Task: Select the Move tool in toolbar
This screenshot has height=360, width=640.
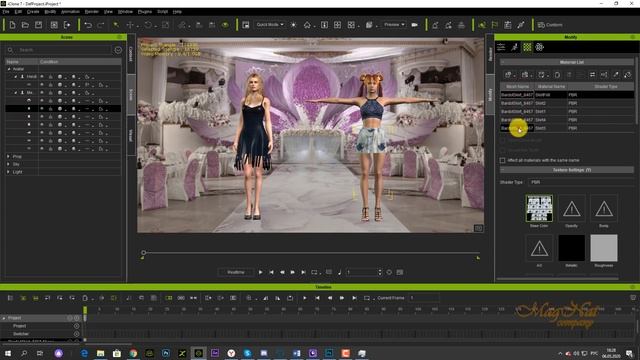Action: click(130, 25)
